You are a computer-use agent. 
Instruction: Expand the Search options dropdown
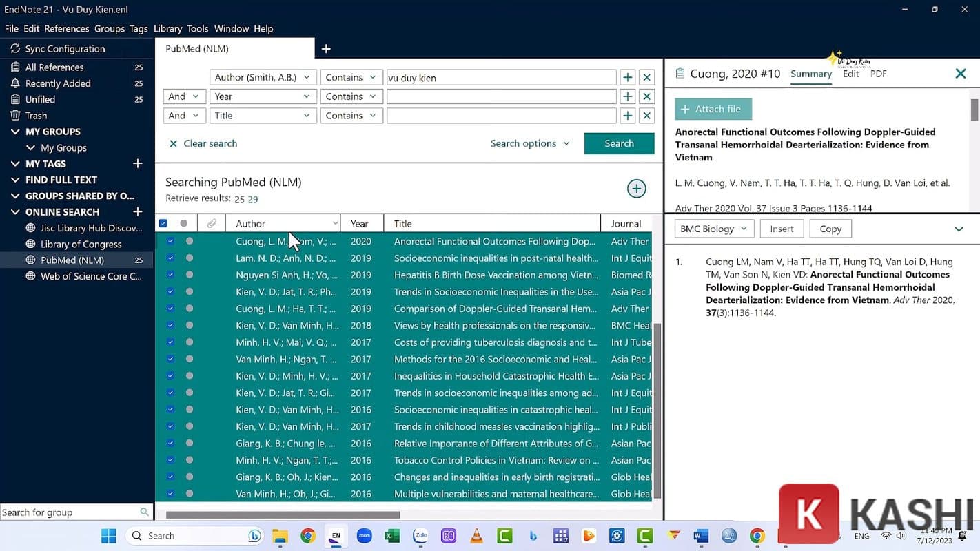[530, 143]
